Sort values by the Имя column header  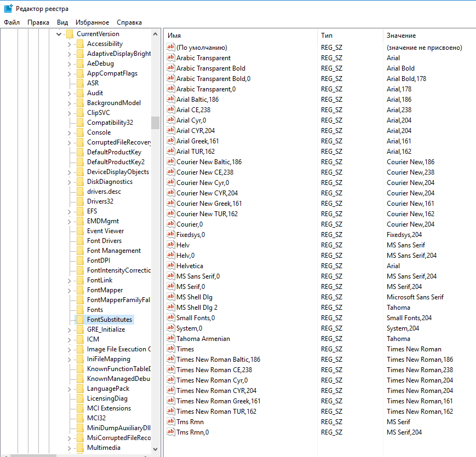pyautogui.click(x=241, y=36)
